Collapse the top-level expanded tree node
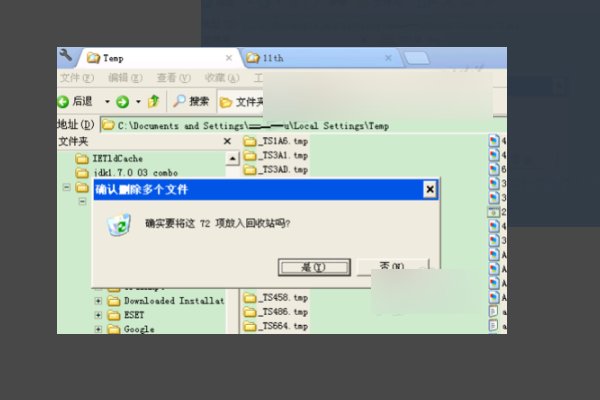The width and height of the screenshot is (600, 400). [x=67, y=187]
